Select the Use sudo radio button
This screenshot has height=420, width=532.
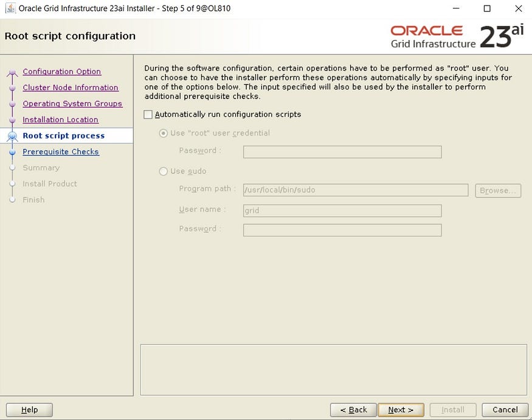(x=163, y=171)
